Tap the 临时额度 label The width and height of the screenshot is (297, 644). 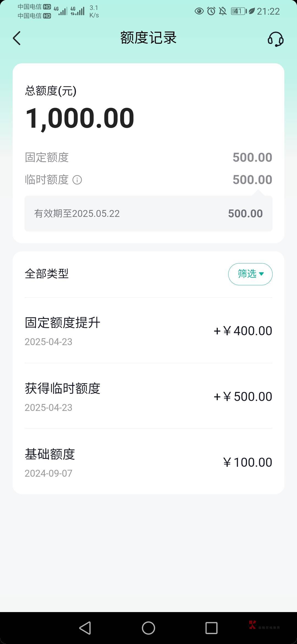pyautogui.click(x=47, y=180)
